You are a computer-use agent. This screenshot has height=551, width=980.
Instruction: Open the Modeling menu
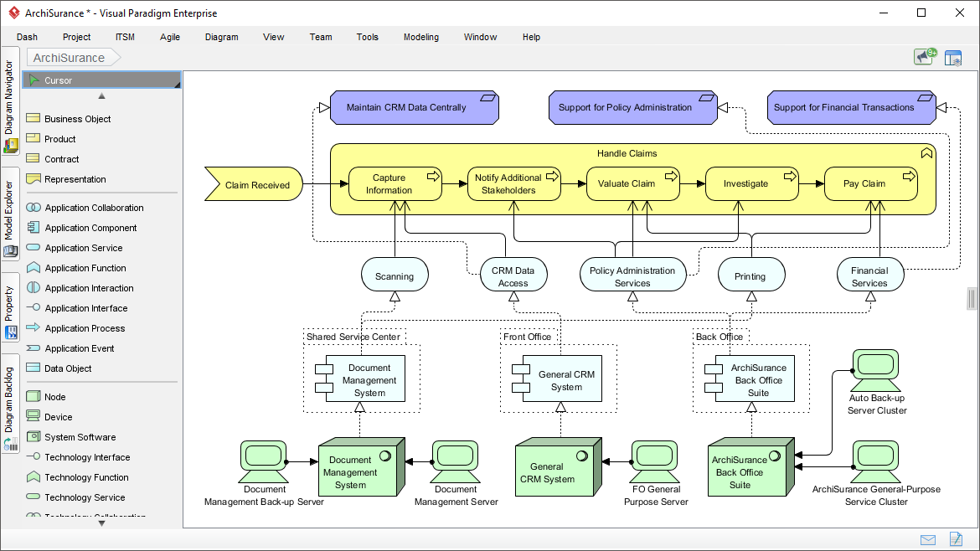click(x=420, y=37)
